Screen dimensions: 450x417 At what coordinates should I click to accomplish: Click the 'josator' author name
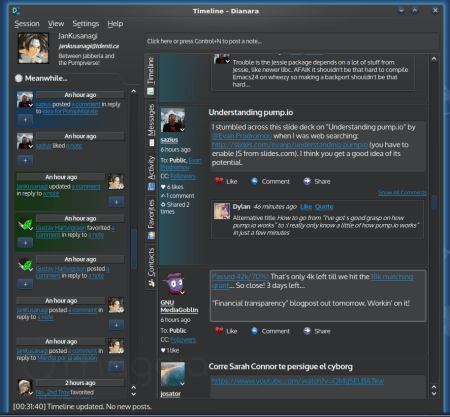point(170,394)
